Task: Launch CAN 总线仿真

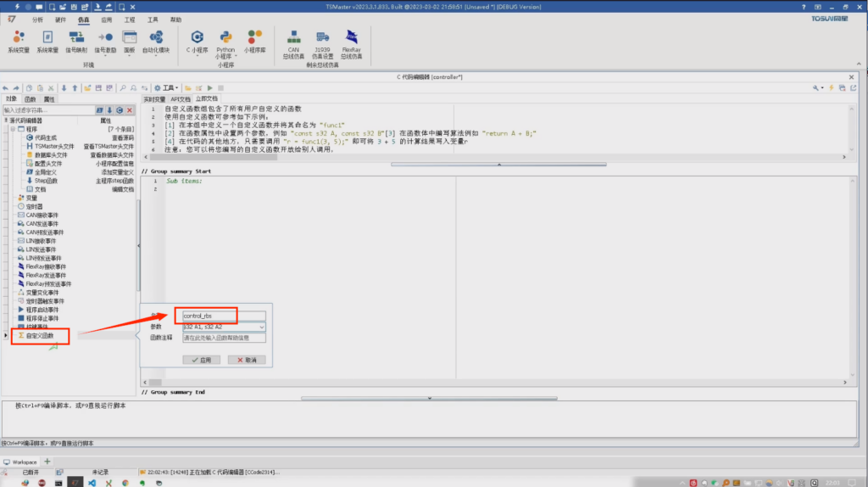Action: pos(294,41)
